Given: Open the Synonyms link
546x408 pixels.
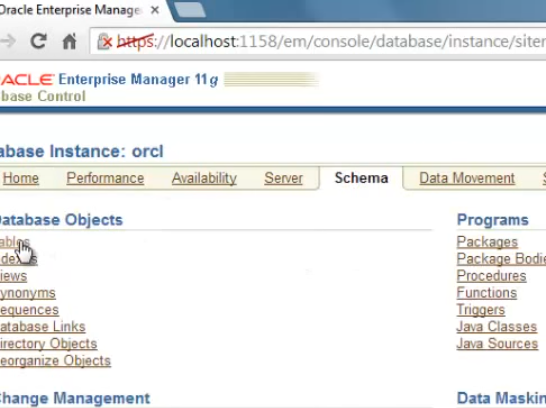Looking at the screenshot, I should pyautogui.click(x=28, y=293).
